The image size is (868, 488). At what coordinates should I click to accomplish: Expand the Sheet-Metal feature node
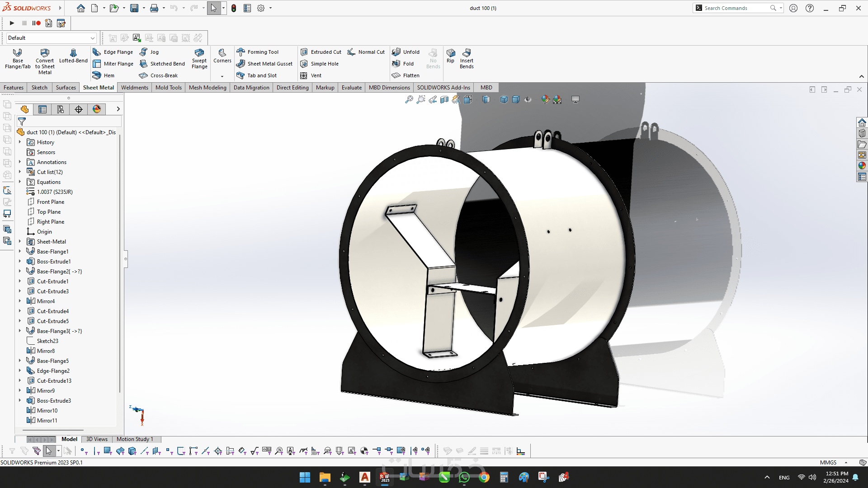pyautogui.click(x=20, y=241)
